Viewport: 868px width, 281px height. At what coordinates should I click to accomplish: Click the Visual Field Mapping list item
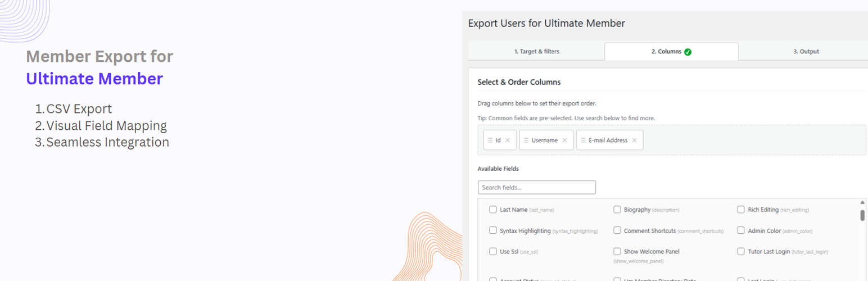pos(107,126)
